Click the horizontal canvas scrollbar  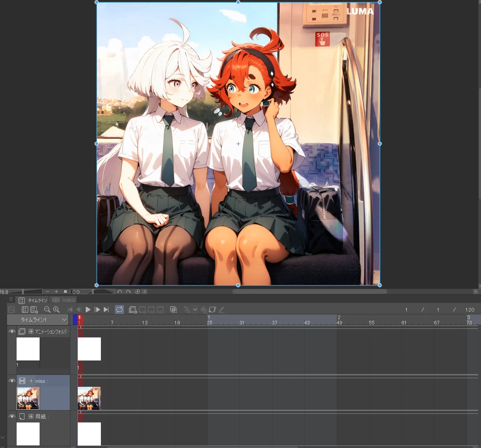(x=310, y=291)
